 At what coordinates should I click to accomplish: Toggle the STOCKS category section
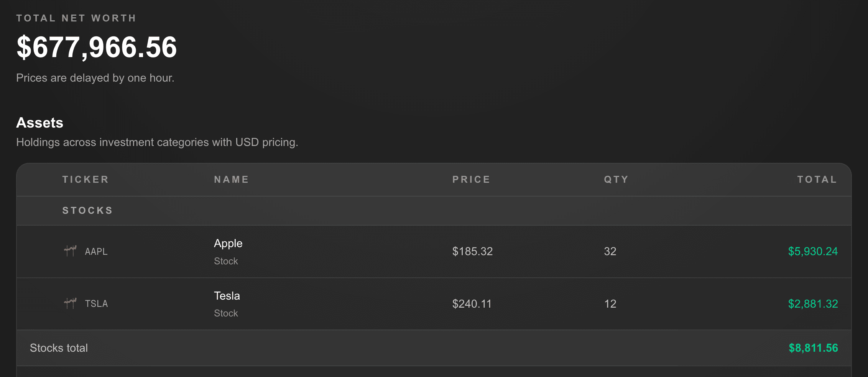tap(87, 210)
